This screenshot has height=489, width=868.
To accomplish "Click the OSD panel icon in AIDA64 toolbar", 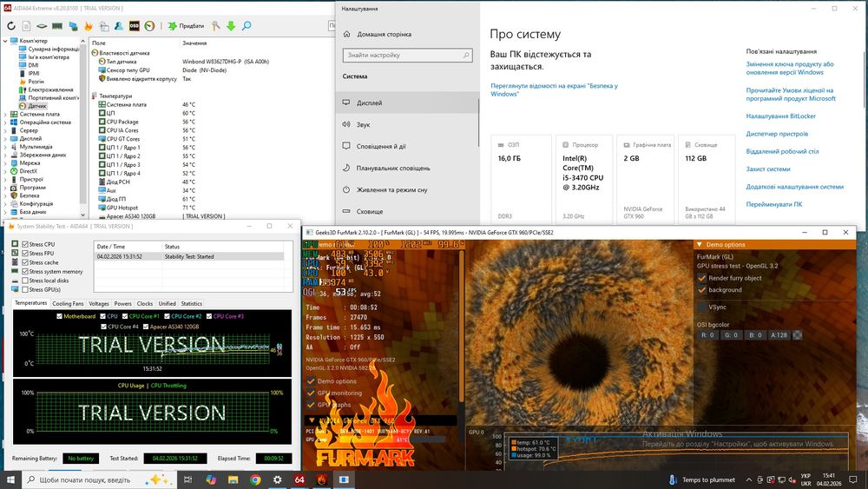I will point(134,26).
